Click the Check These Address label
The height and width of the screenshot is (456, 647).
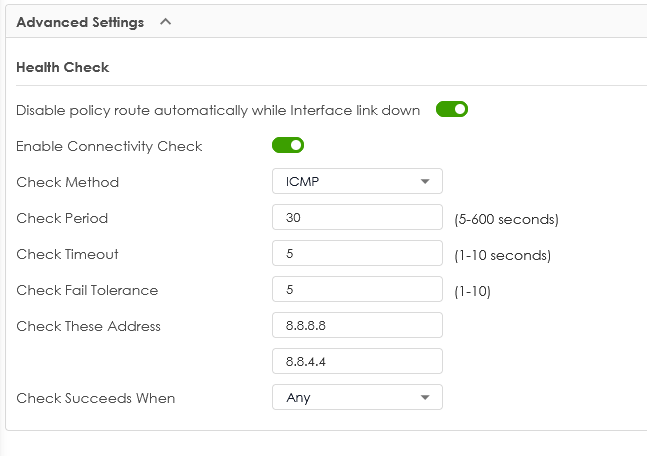click(x=88, y=326)
